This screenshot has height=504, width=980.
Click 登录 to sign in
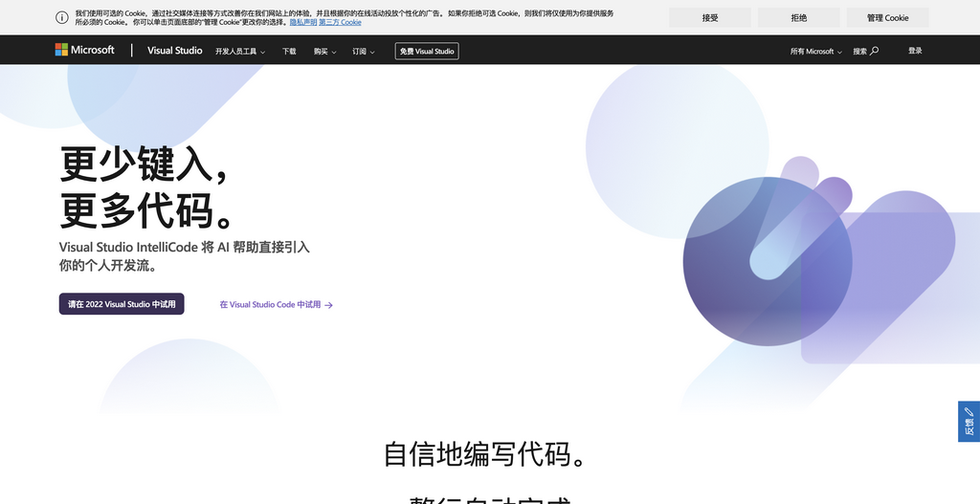pos(915,51)
